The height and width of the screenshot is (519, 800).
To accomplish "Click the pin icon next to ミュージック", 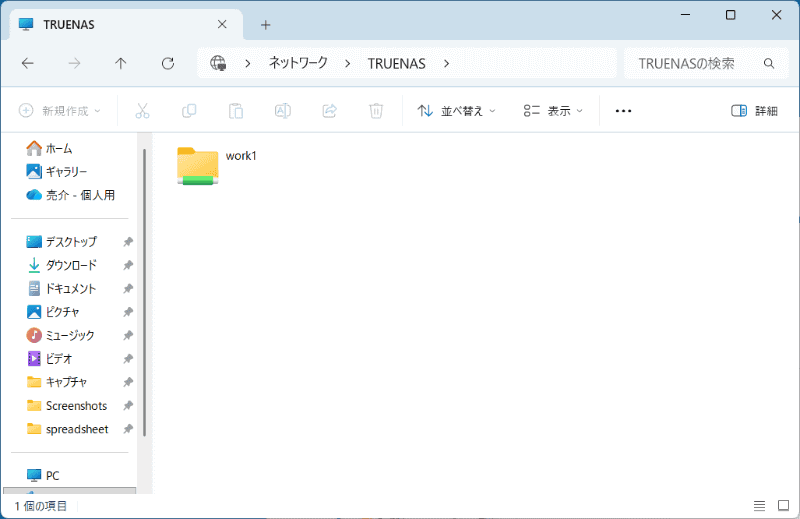I will [128, 335].
